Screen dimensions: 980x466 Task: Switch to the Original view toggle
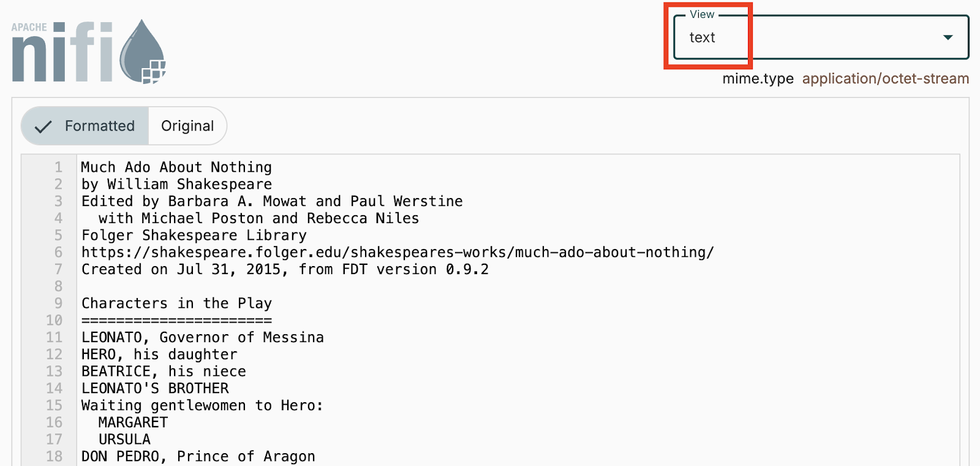coord(187,126)
